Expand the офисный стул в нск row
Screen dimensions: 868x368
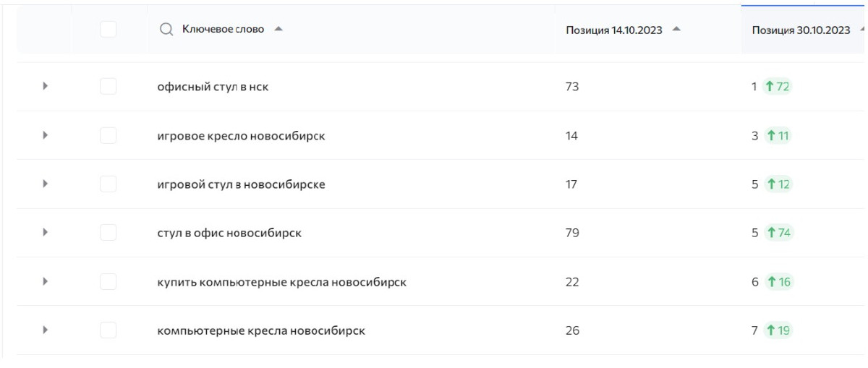[45, 86]
